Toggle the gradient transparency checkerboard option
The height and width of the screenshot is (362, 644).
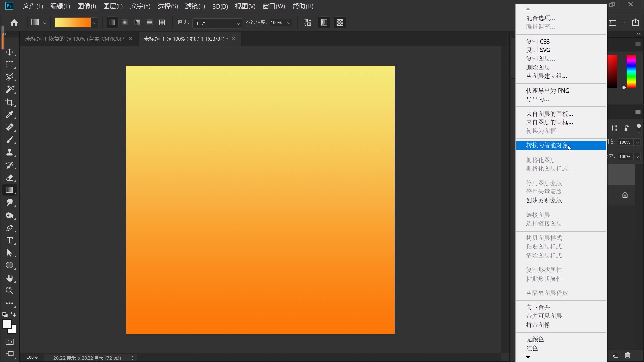click(x=340, y=22)
